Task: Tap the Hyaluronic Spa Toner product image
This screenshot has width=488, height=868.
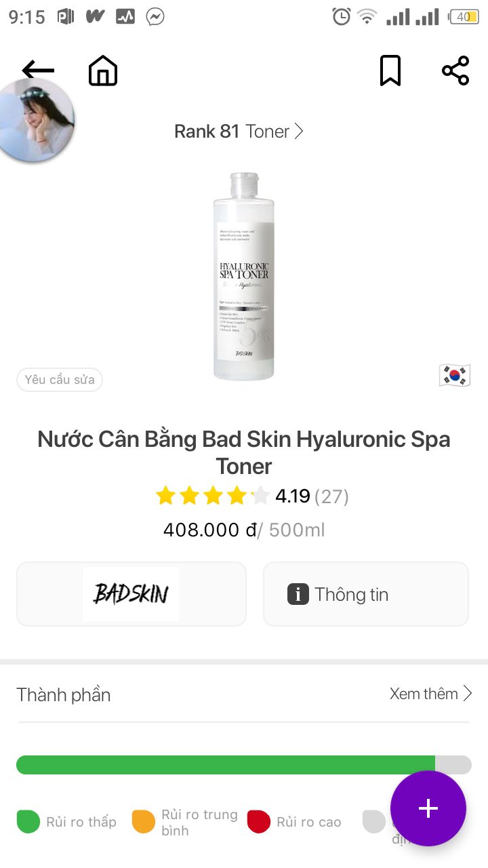Action: (243, 277)
